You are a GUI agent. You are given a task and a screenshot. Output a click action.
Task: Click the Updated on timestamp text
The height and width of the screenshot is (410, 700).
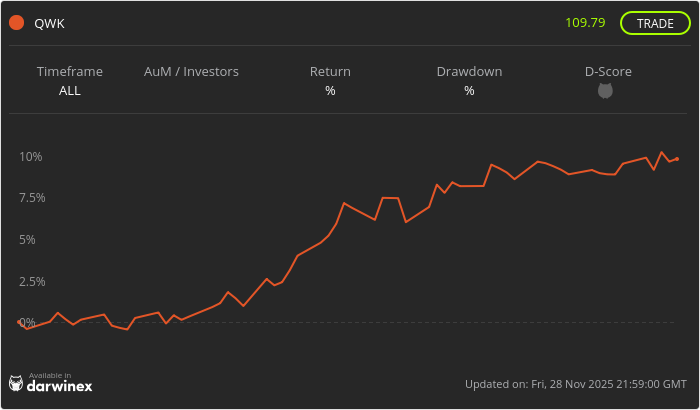coord(575,384)
